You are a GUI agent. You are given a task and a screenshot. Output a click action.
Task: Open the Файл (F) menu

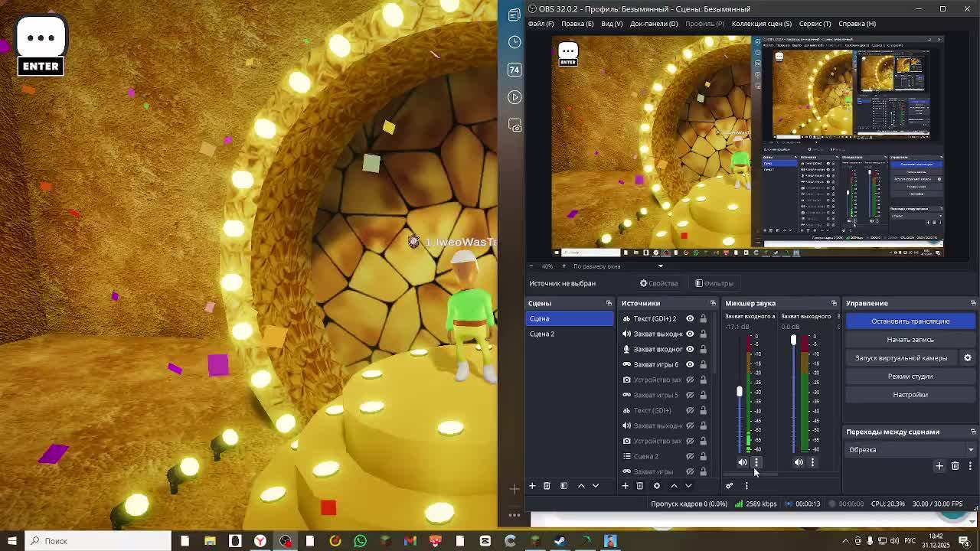tap(541, 24)
